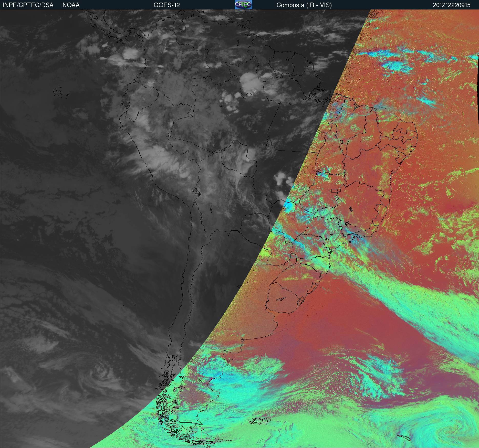Image resolution: width=479 pixels, height=448 pixels.
Task: Click the Composta (IR - VIS) title
Action: point(304,5)
